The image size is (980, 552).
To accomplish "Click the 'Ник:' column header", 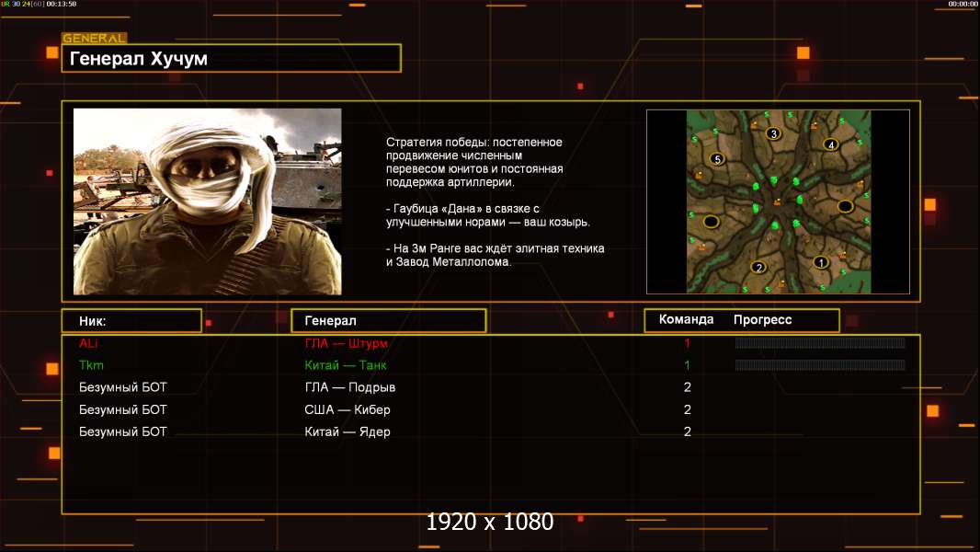I will 131,321.
